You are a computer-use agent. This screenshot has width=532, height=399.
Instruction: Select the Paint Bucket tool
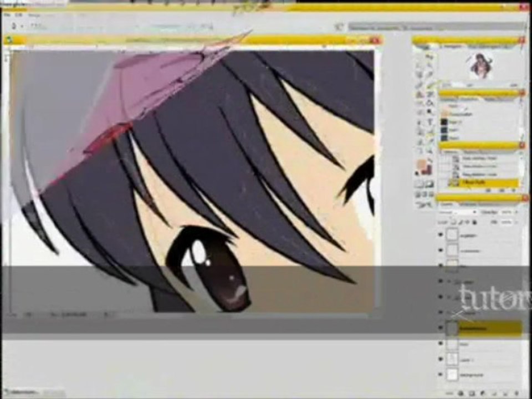click(x=430, y=103)
